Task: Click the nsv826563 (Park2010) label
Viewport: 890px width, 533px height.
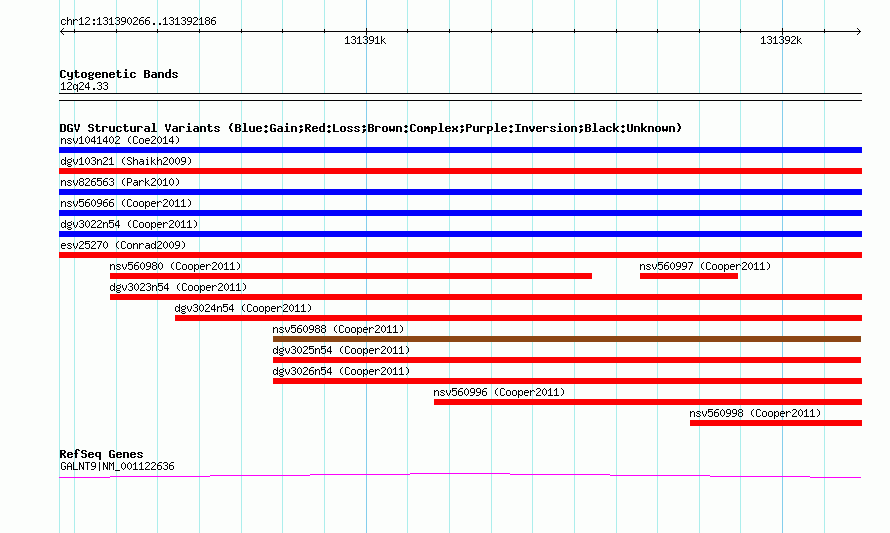Action: tap(120, 182)
